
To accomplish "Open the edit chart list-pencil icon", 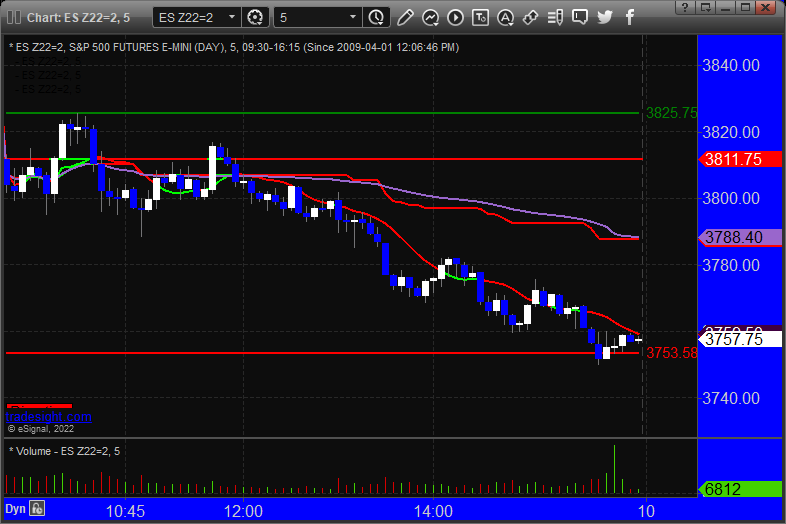I will click(555, 18).
